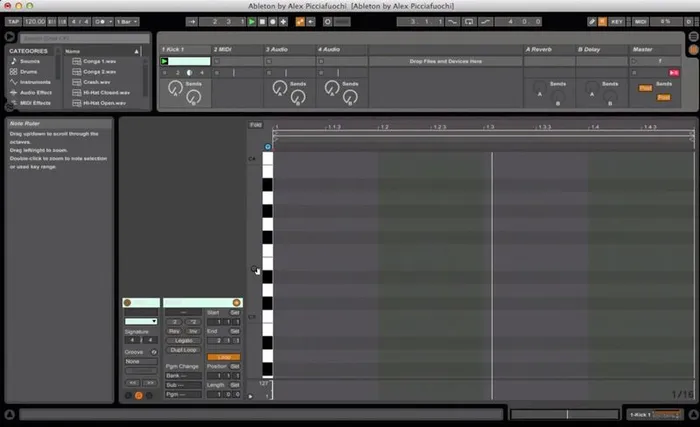The height and width of the screenshot is (427, 700).
Task: Stop playback using the Stop button
Action: 262,21
